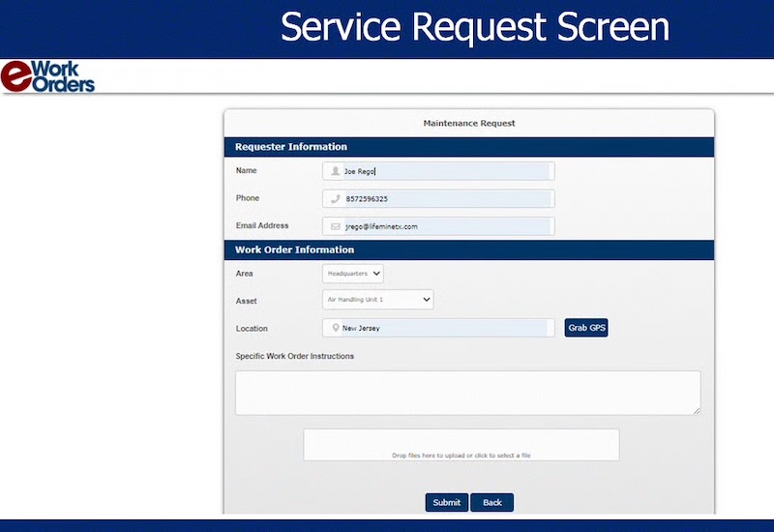Image resolution: width=774 pixels, height=532 pixels.
Task: Click the Location label
Action: coord(252,328)
